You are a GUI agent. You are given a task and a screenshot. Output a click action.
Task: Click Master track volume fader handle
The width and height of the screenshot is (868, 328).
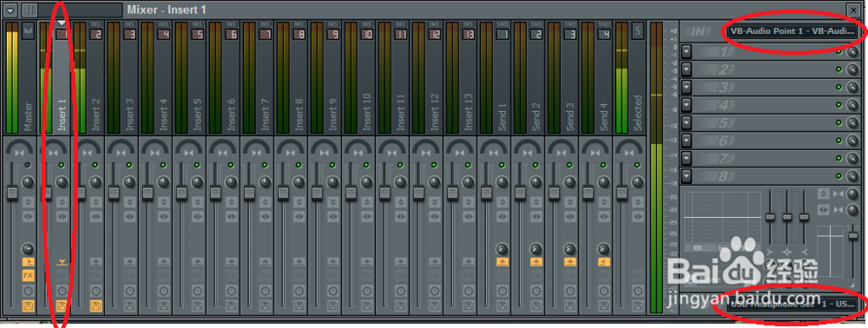point(13,193)
